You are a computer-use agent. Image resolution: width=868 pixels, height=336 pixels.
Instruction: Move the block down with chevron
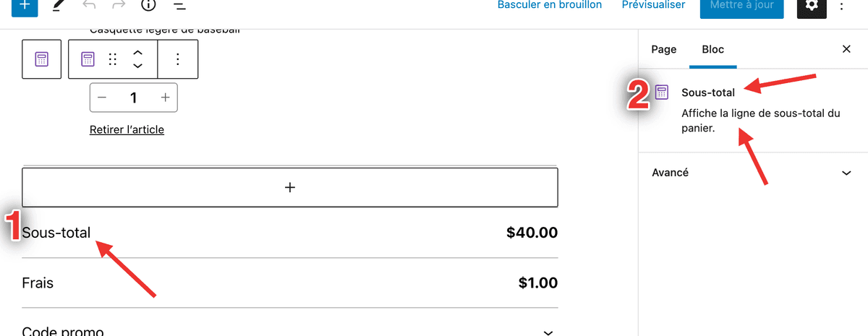[137, 66]
